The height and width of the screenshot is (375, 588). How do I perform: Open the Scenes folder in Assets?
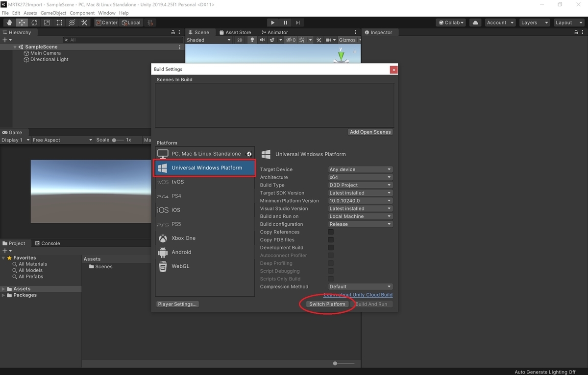[101, 267]
